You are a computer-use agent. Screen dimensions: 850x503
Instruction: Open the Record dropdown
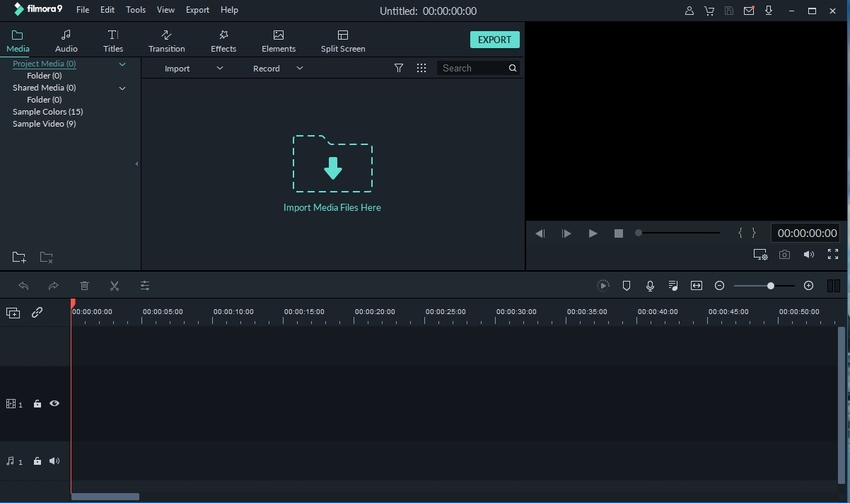tap(277, 69)
